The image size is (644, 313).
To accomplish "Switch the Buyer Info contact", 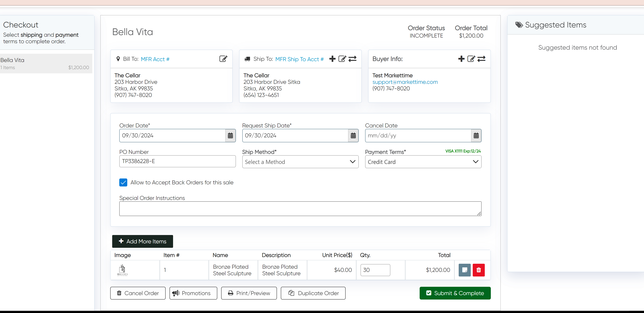I will (482, 59).
